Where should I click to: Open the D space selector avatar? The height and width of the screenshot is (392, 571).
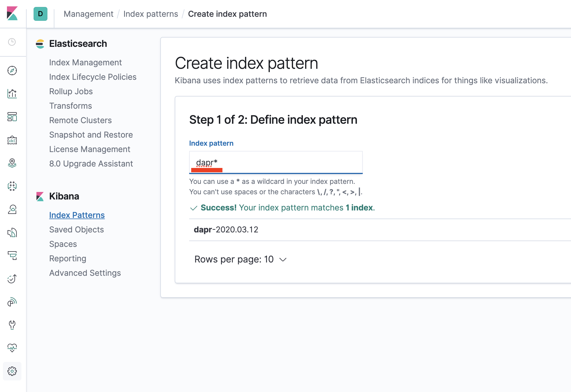coord(40,14)
